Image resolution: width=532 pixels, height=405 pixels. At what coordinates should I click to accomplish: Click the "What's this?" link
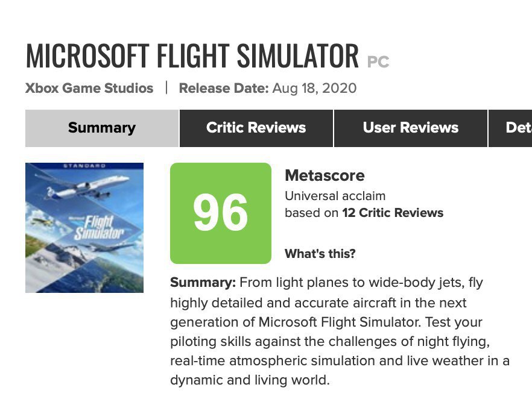(320, 254)
